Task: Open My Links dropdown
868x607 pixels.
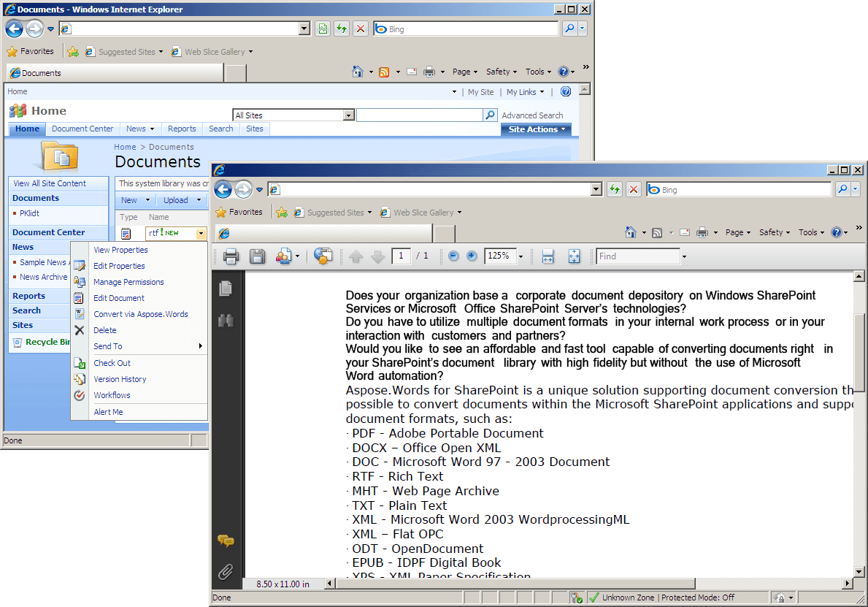Action: 526,92
